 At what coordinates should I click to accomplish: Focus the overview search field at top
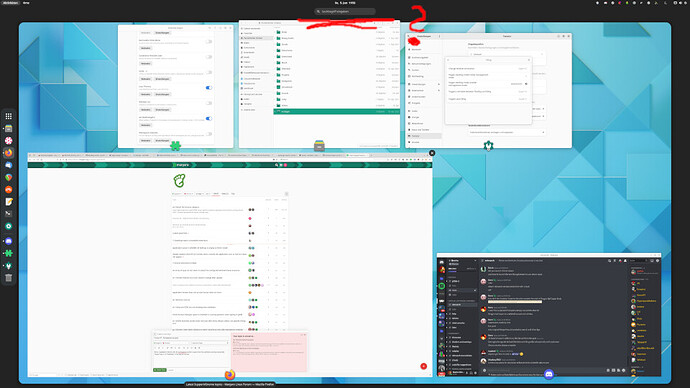tap(345, 11)
